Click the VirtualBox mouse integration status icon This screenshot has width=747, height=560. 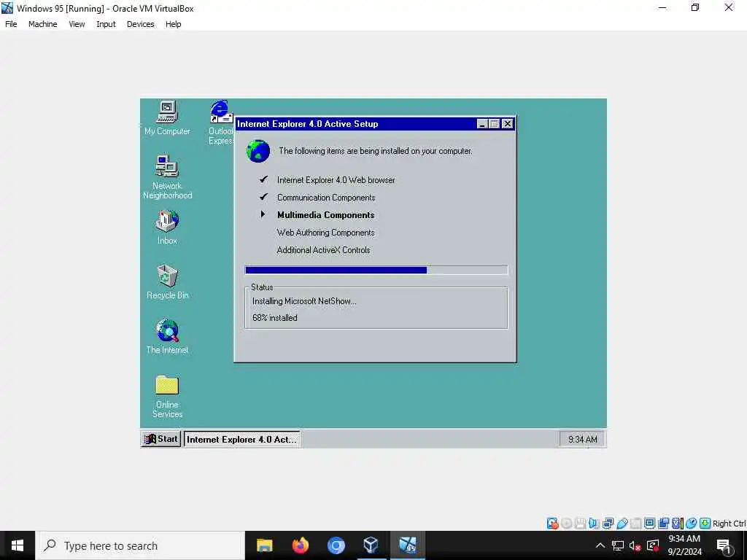pos(692,524)
